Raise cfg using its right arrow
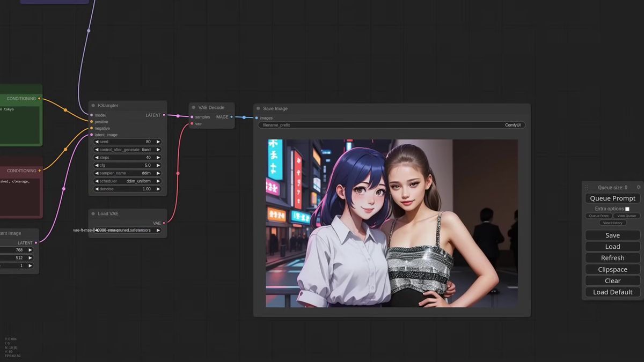This screenshot has height=362, width=644. [158, 165]
